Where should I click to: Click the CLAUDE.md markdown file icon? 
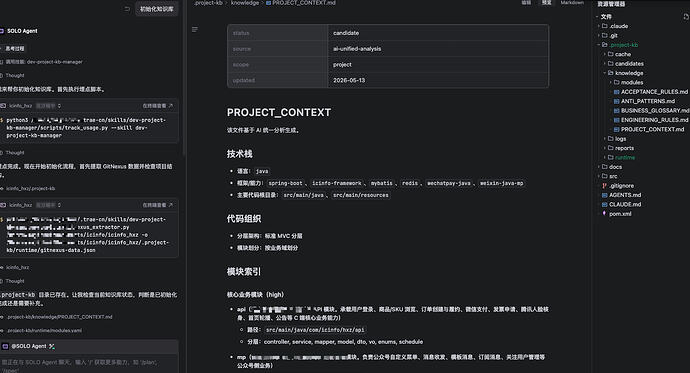coord(605,205)
